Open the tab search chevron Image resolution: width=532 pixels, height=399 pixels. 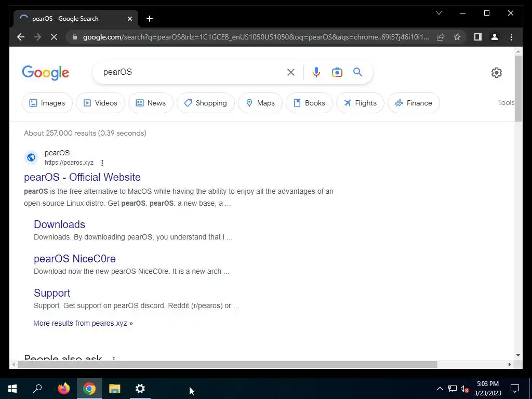click(438, 13)
